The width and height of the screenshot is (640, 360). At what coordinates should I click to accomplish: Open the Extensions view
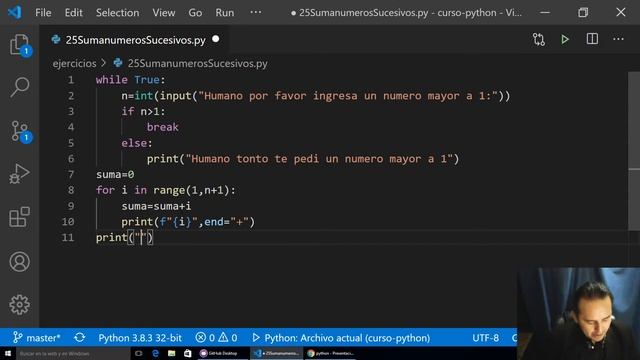[19, 217]
